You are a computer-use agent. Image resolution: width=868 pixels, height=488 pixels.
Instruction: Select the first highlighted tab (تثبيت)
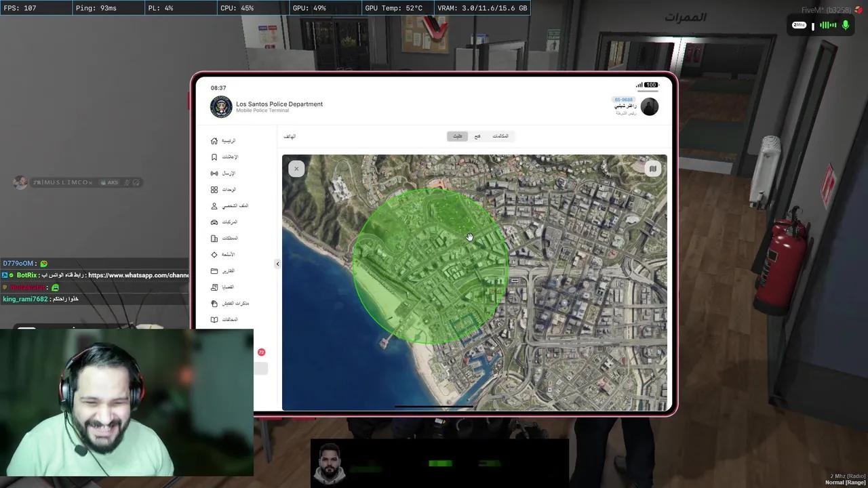[458, 136]
